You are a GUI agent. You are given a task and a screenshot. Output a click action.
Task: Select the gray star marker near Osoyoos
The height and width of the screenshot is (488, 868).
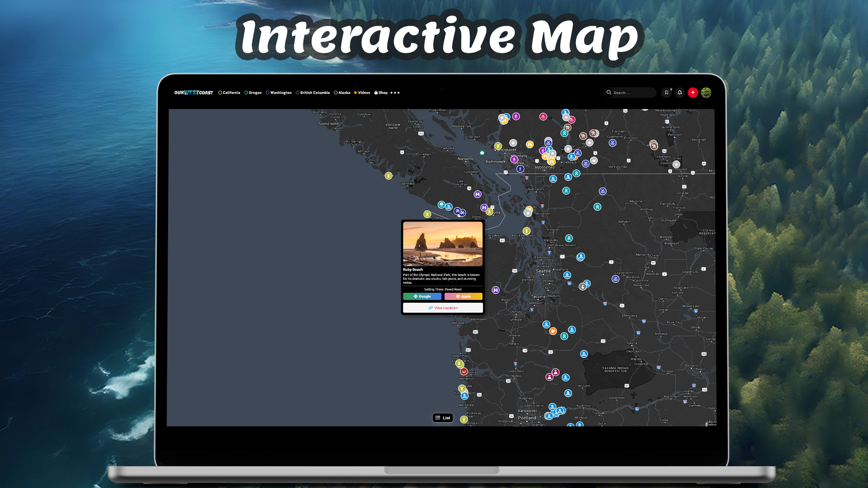pos(676,165)
